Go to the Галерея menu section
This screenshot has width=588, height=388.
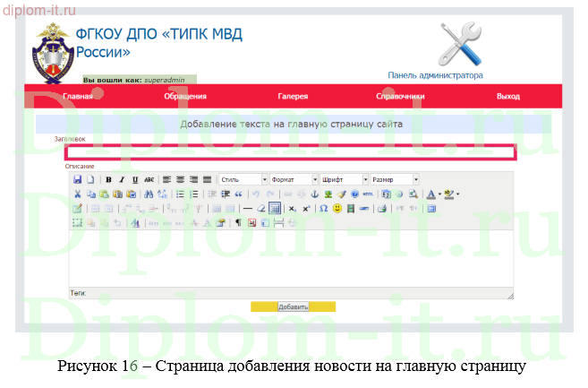pyautogui.click(x=293, y=96)
